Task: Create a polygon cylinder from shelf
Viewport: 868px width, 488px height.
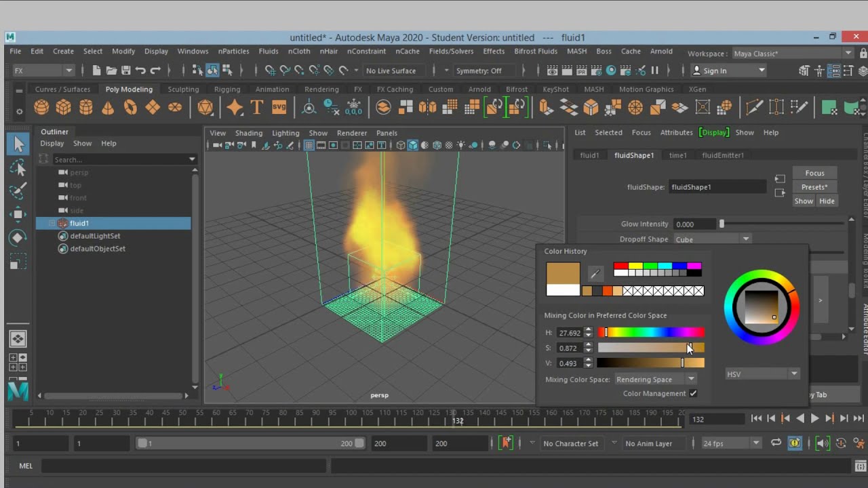Action: click(x=86, y=107)
